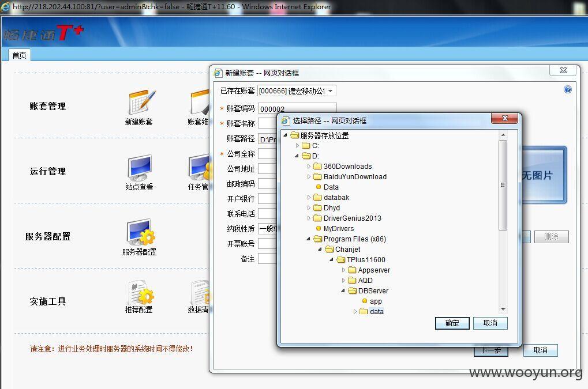Open the 站点查看 monitor icon
The height and width of the screenshot is (389, 588).
(x=139, y=167)
